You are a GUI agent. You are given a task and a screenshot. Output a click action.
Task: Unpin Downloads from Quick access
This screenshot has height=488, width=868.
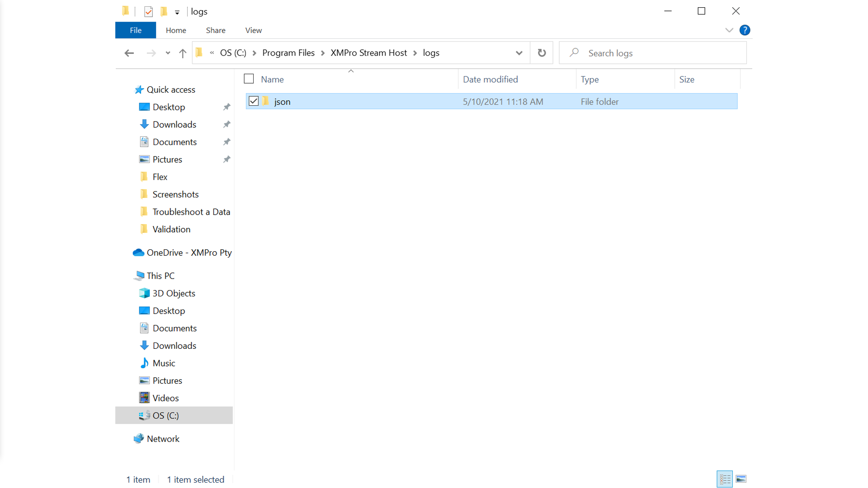pos(226,124)
